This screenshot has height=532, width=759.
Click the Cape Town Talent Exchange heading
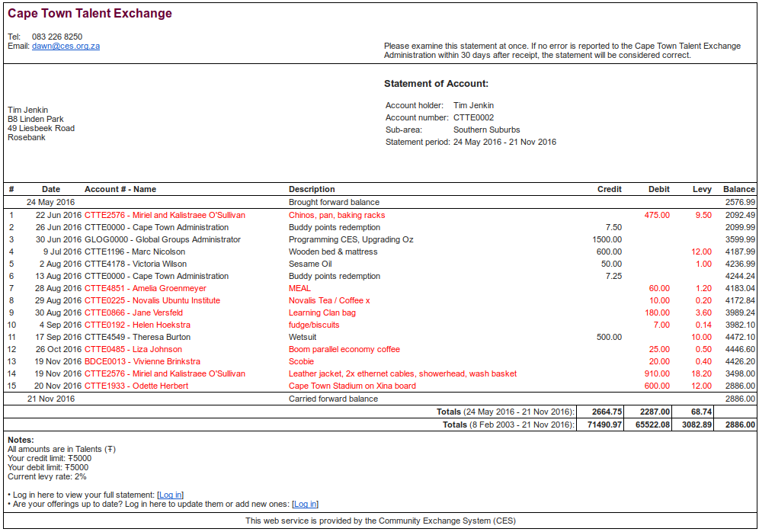tap(90, 14)
